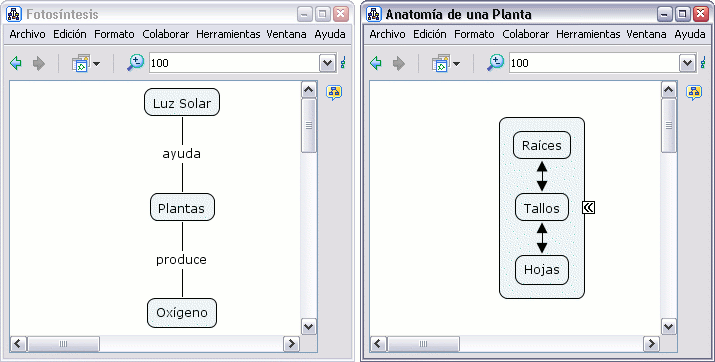
Task: Click the forward arrow in the Fotosíntesis toolbar
Action: point(39,63)
